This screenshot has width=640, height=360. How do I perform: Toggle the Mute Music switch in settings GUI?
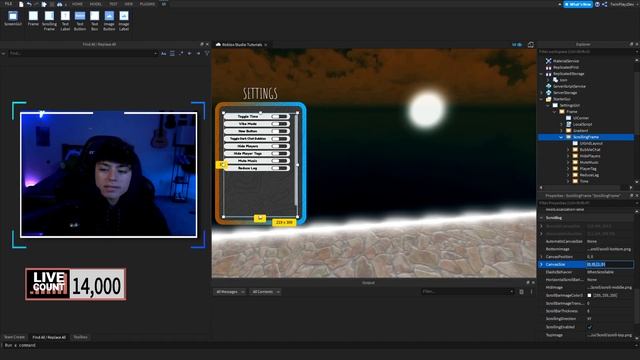click(x=280, y=161)
